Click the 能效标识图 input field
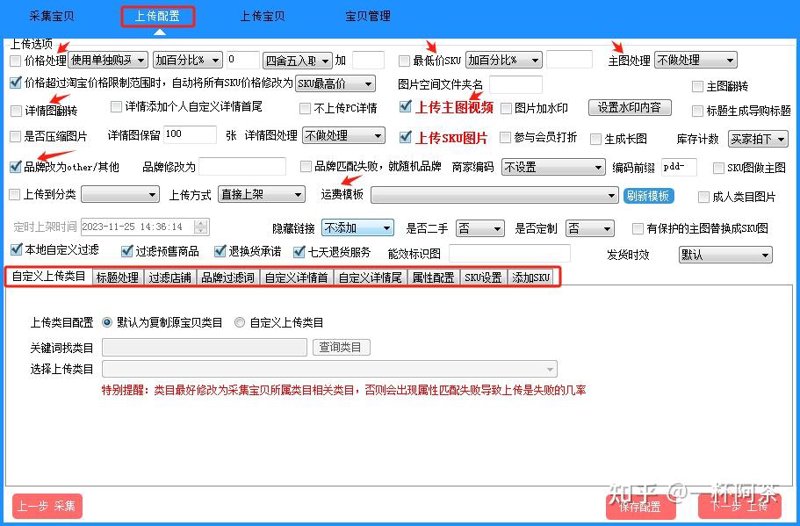The height and width of the screenshot is (526, 800). (x=509, y=254)
